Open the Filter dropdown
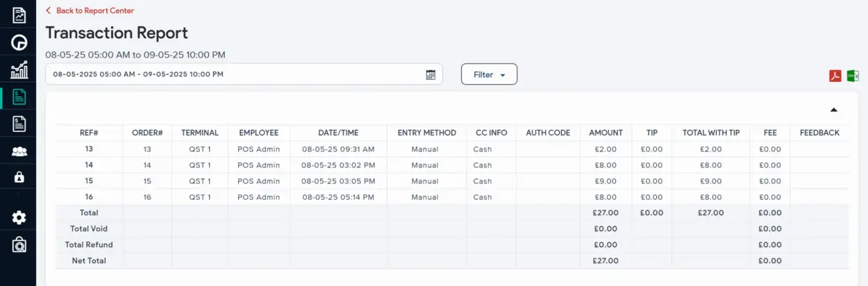868x286 pixels. click(x=489, y=74)
